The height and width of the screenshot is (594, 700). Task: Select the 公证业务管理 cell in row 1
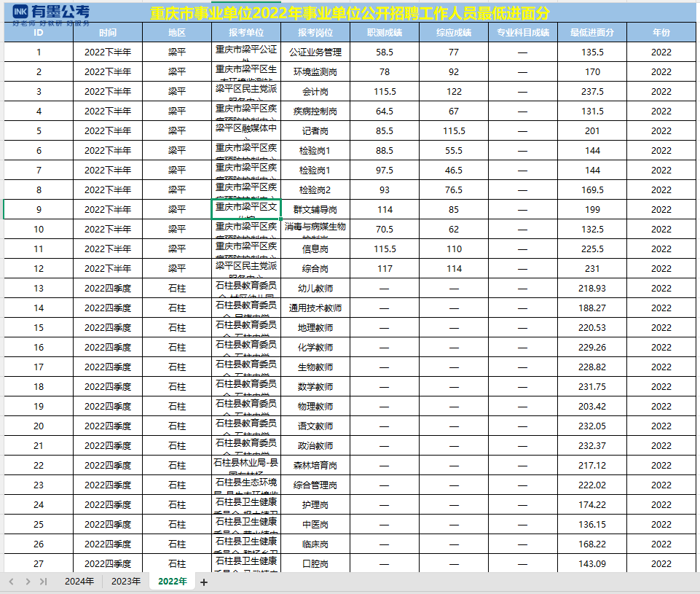click(x=315, y=52)
